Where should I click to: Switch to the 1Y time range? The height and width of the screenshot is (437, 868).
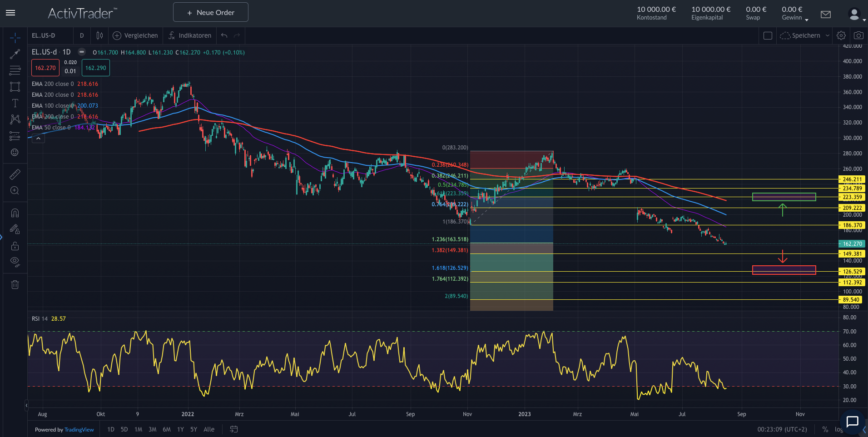tap(180, 429)
